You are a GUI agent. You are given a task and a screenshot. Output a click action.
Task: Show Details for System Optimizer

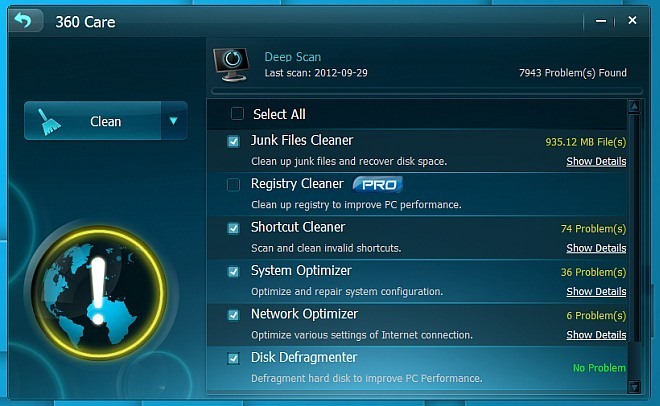click(x=596, y=292)
